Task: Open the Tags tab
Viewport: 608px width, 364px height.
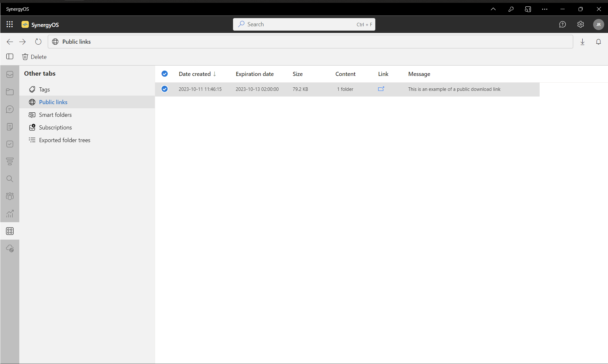Action: click(87, 90)
